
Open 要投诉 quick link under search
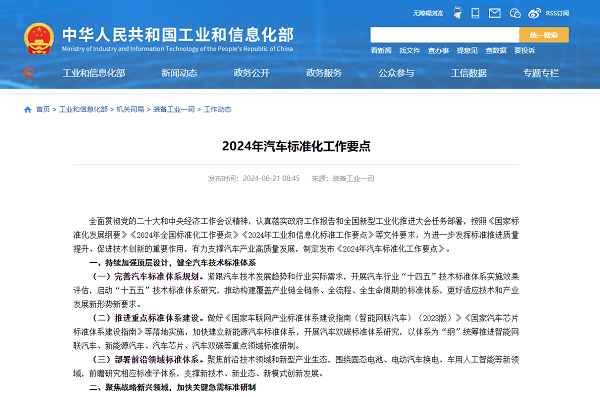click(x=524, y=51)
